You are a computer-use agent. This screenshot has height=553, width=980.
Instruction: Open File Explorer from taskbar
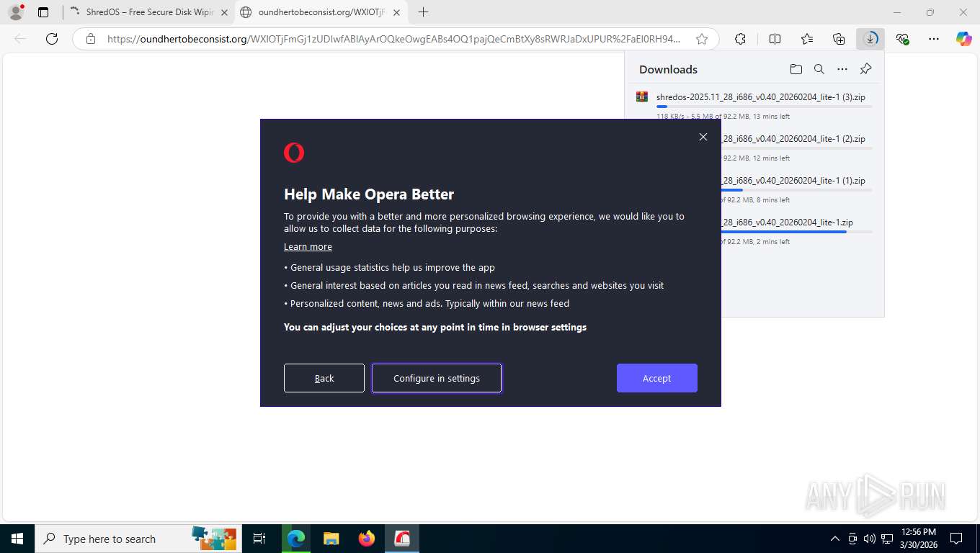331,539
